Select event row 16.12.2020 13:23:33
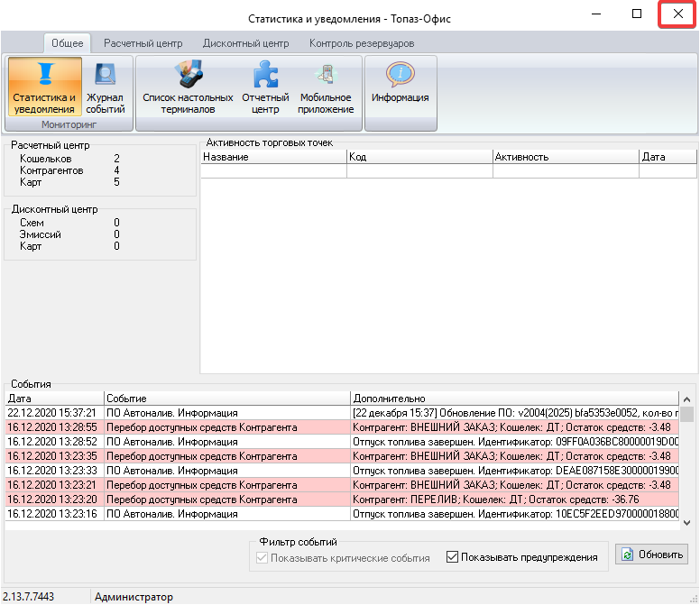This screenshot has height=605, width=700. tap(343, 471)
